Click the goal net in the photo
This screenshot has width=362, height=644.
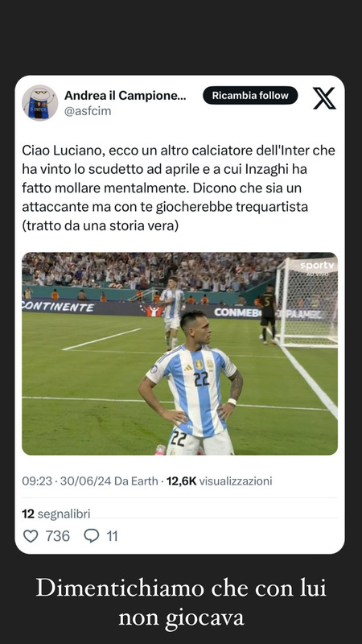tap(307, 302)
